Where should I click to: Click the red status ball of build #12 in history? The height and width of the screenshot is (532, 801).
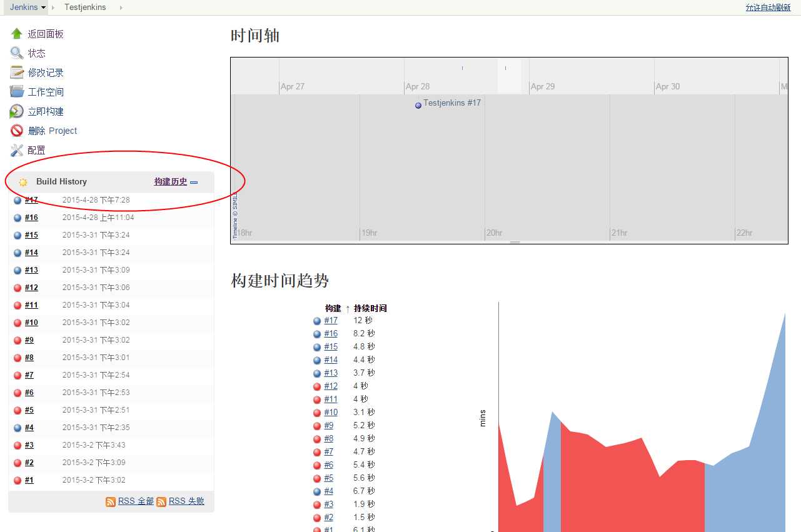18,288
